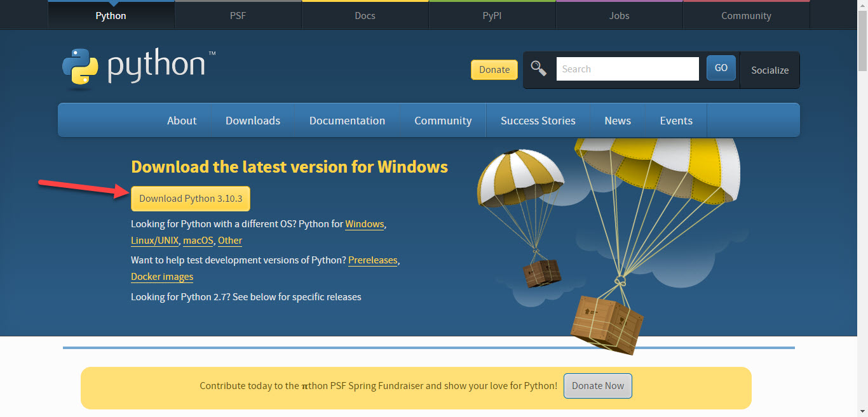Select the Success Stories menu item
868x417 pixels.
tap(538, 121)
